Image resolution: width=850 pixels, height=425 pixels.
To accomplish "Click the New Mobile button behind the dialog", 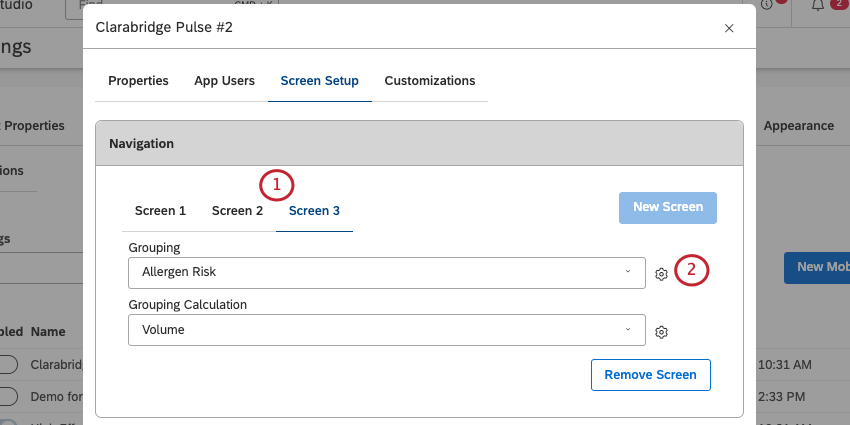I will [x=817, y=268].
